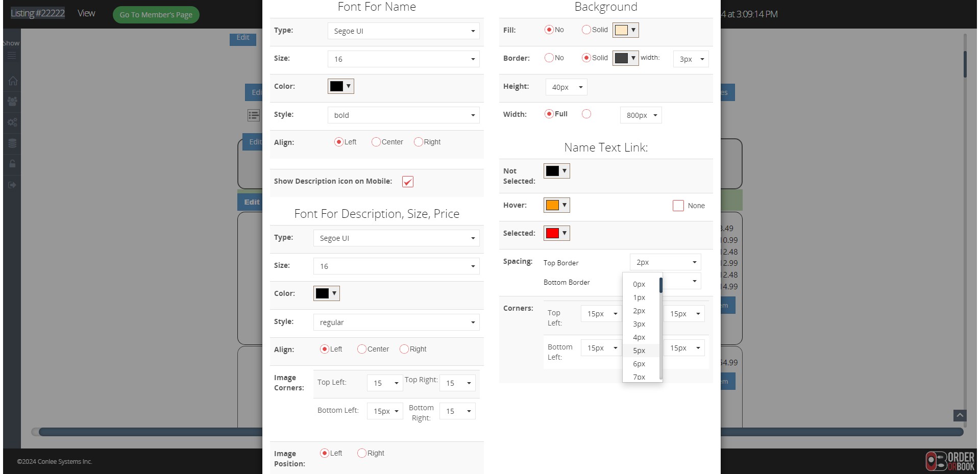This screenshot has width=980, height=474.
Task: Click Go To Member's Page button
Action: [156, 15]
